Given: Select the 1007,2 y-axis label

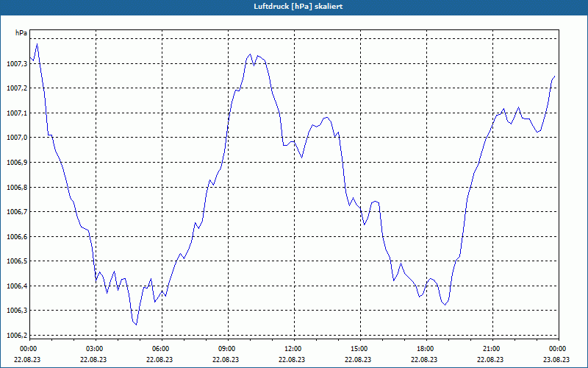Looking at the screenshot, I should click(17, 88).
